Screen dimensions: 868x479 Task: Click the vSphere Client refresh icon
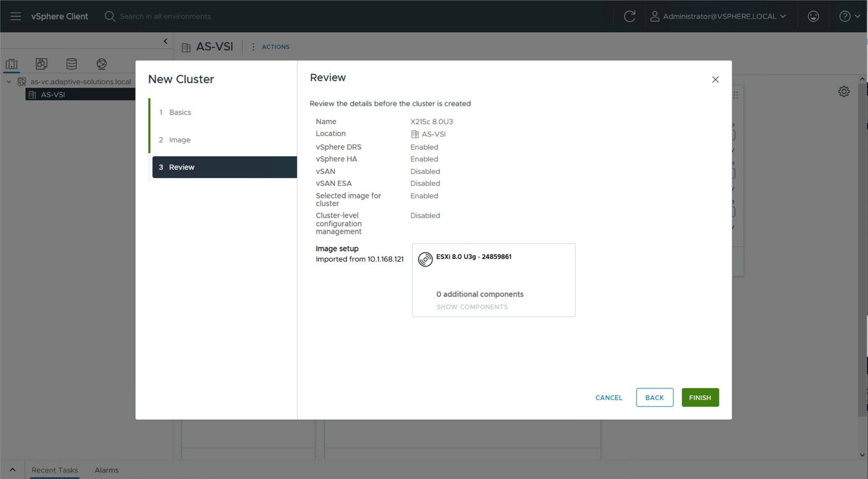click(630, 16)
